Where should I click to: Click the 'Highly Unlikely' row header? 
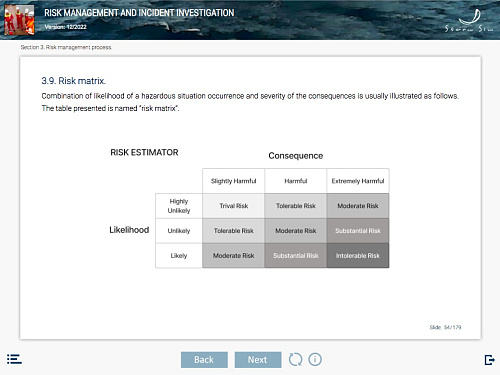pyautogui.click(x=179, y=206)
